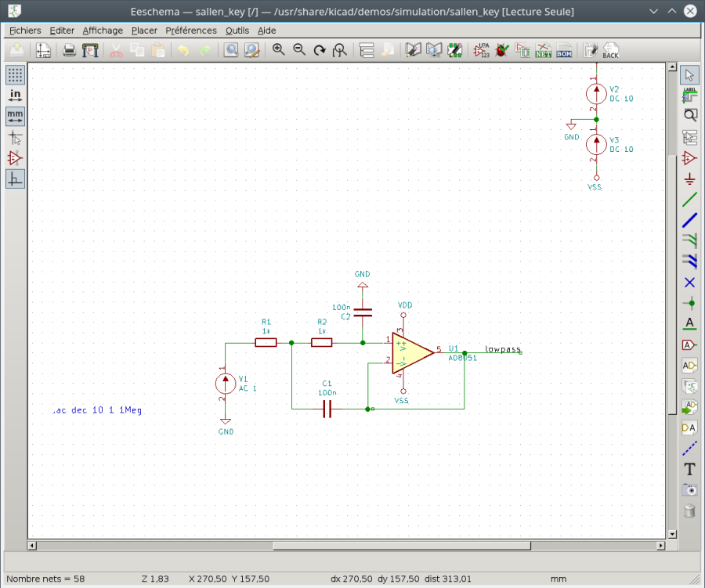Image resolution: width=705 pixels, height=588 pixels.
Task: Toggle hidden pins display
Action: click(x=15, y=158)
